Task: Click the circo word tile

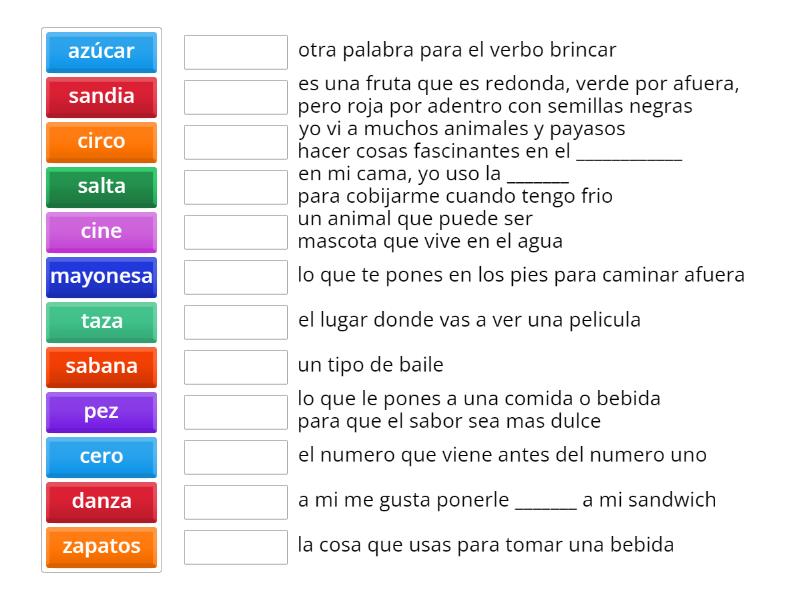Action: [x=100, y=142]
